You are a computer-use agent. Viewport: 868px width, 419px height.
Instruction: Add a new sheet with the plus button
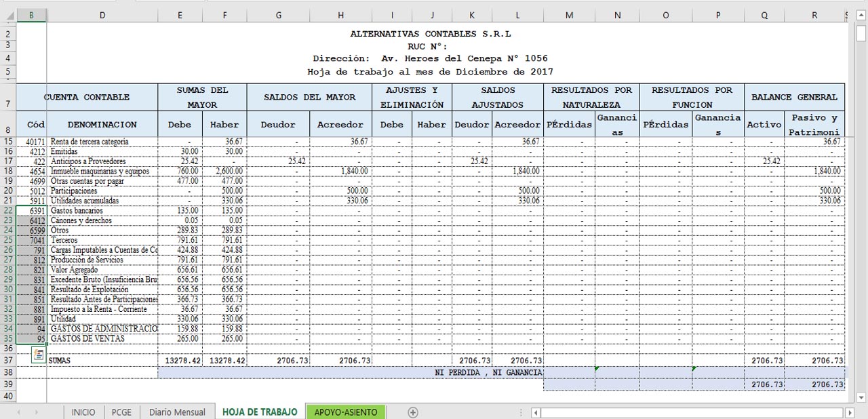pos(412,412)
